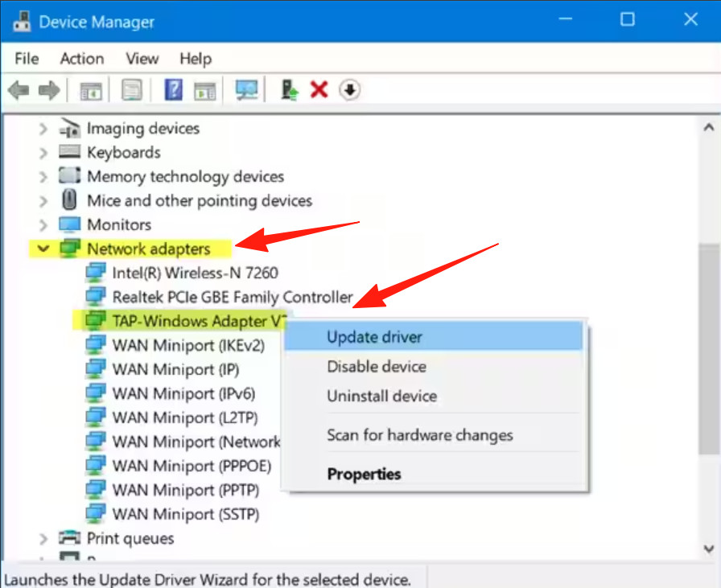The width and height of the screenshot is (721, 588).
Task: Open the File menu
Action: [x=27, y=59]
